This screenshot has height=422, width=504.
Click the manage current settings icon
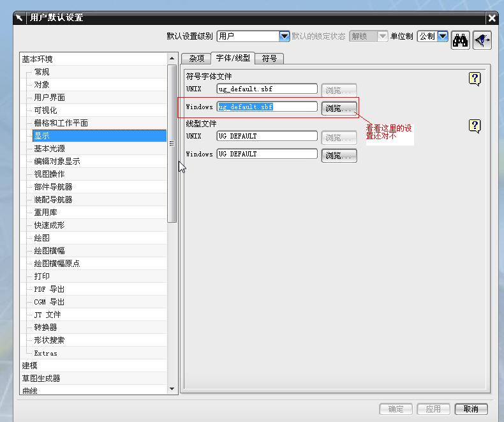(x=482, y=40)
